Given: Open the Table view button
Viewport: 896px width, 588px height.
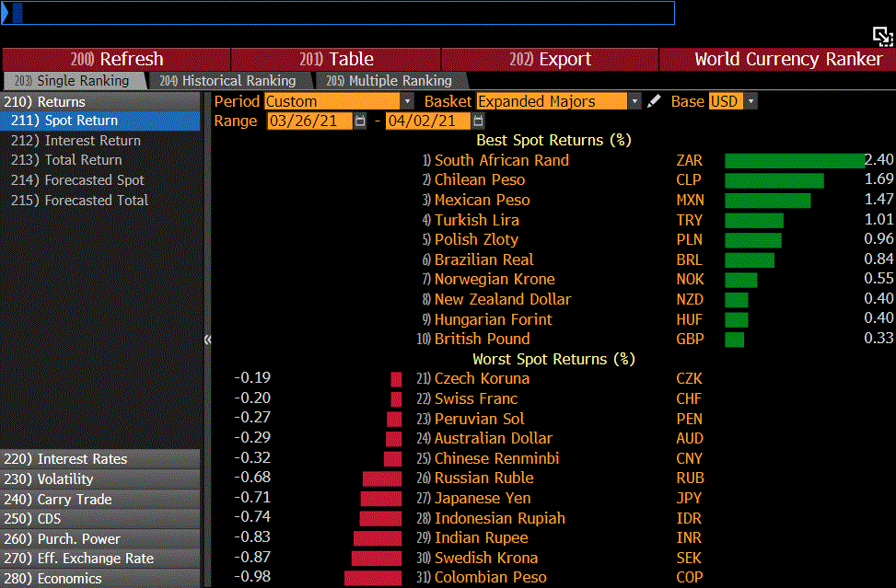Looking at the screenshot, I should [x=337, y=59].
